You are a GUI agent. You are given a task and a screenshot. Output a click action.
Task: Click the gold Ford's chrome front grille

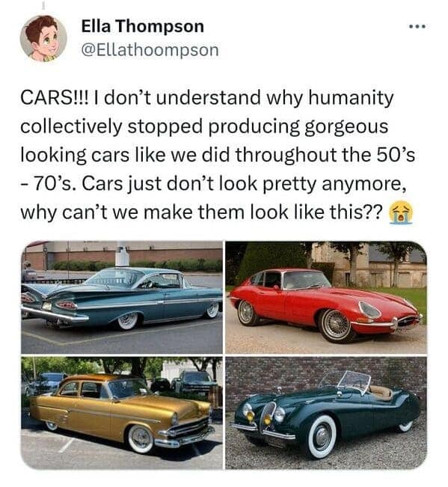[x=188, y=429]
